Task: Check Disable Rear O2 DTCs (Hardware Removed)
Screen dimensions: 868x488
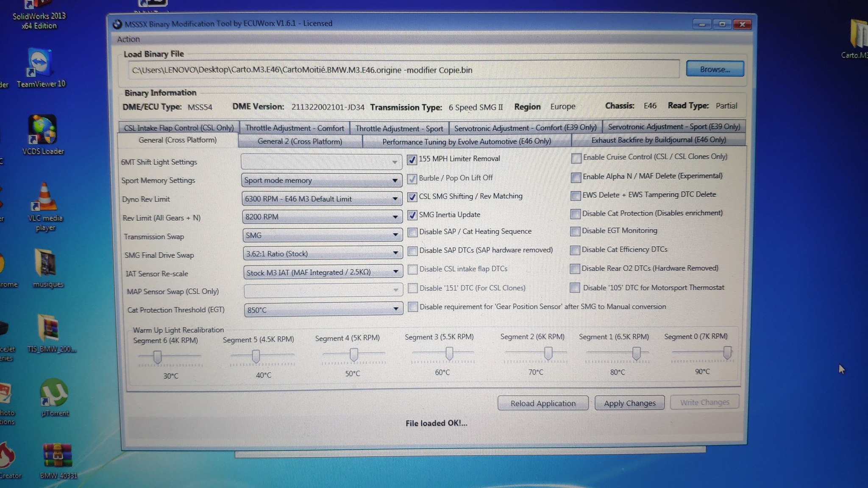Action: [575, 269]
